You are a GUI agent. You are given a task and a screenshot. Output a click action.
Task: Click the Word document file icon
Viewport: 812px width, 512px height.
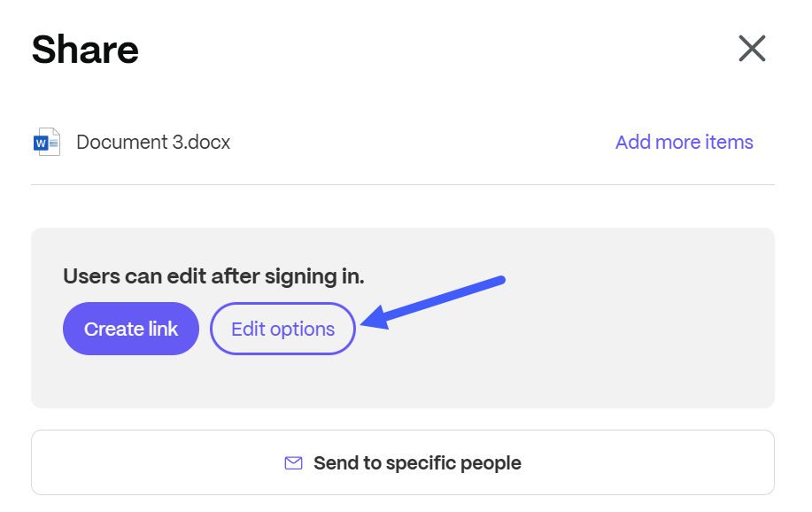[47, 142]
